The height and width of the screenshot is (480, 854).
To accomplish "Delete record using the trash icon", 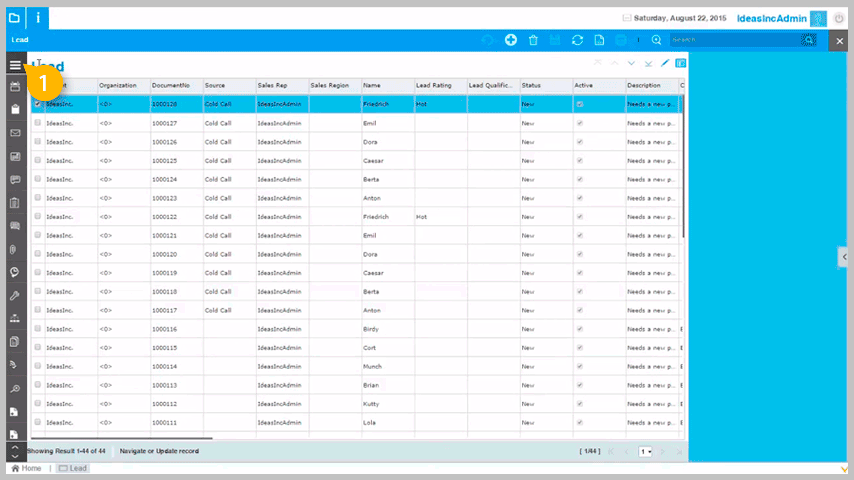I will (x=533, y=40).
